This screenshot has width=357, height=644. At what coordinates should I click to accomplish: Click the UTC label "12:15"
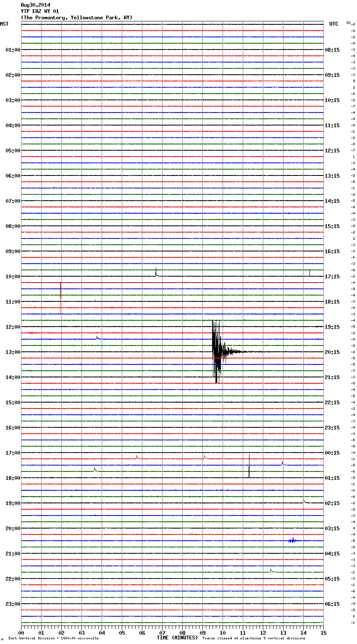coord(332,151)
